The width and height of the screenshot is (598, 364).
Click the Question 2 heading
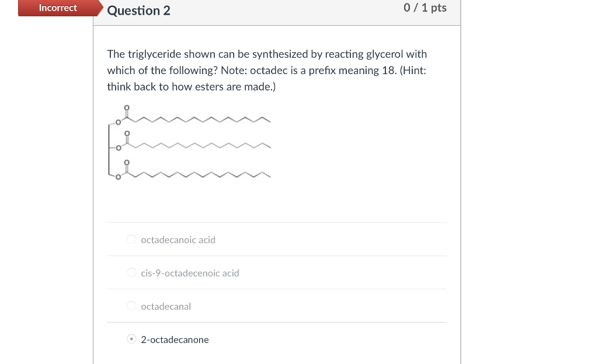click(139, 10)
